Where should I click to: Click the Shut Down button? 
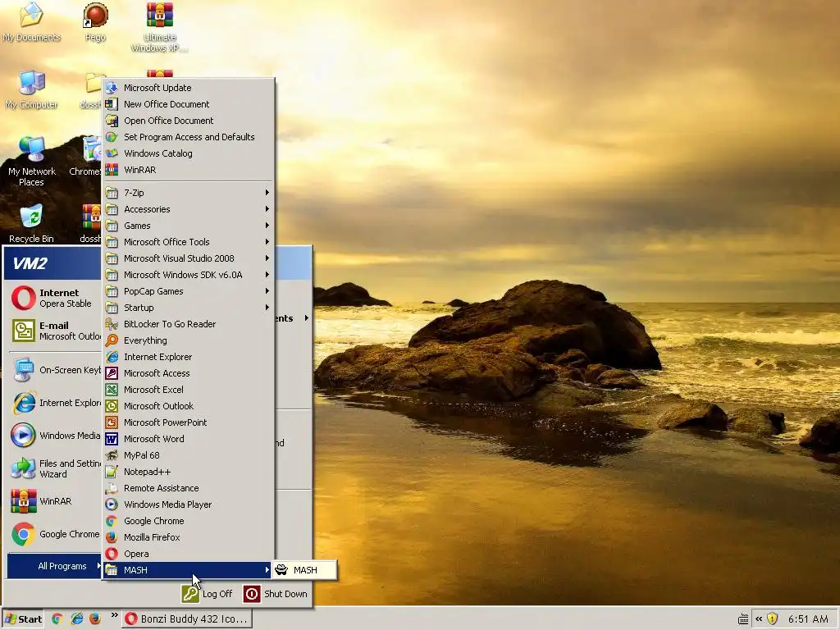(x=276, y=594)
